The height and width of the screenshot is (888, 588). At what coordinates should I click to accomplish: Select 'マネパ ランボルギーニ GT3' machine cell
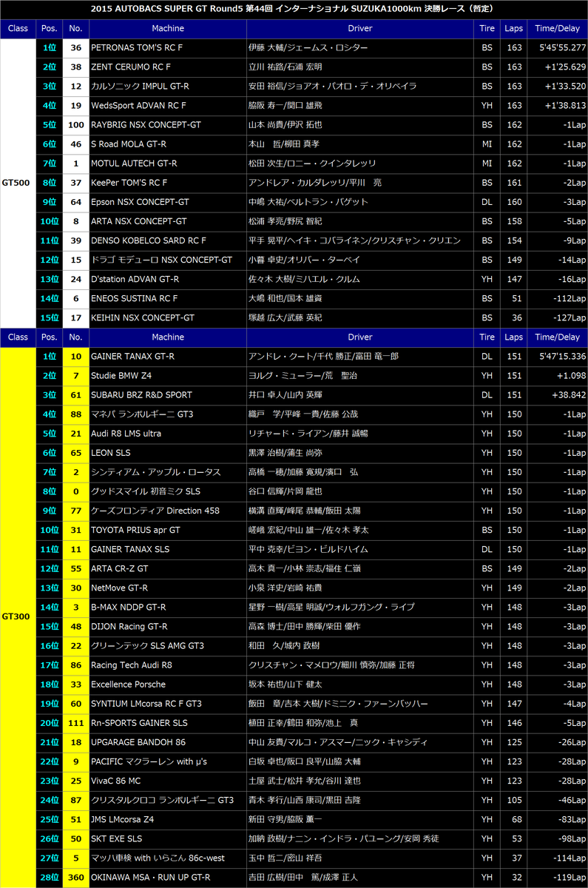pyautogui.click(x=167, y=414)
